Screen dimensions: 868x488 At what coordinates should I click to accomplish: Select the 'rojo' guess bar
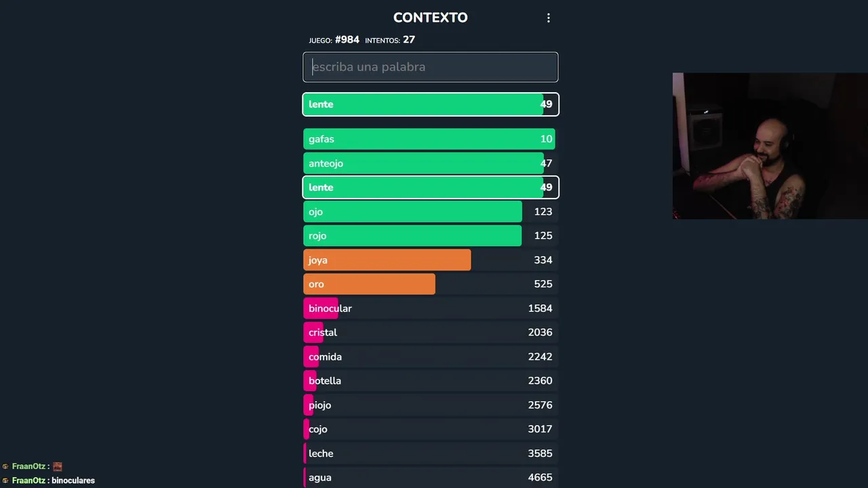pyautogui.click(x=430, y=236)
